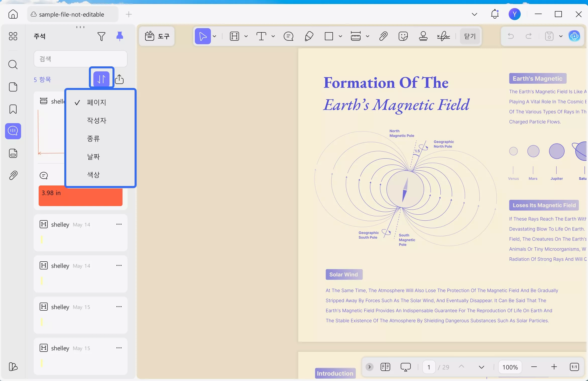
Task: Choose 날짜 in the sort menu
Action: pyautogui.click(x=93, y=157)
